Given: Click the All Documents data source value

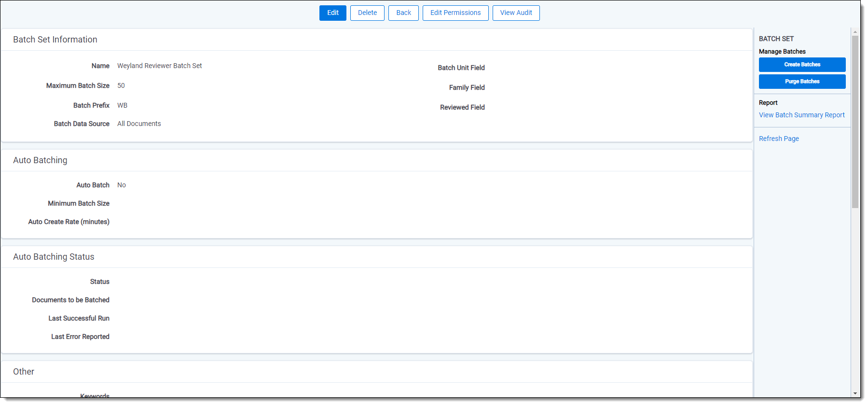Looking at the screenshot, I should [139, 124].
